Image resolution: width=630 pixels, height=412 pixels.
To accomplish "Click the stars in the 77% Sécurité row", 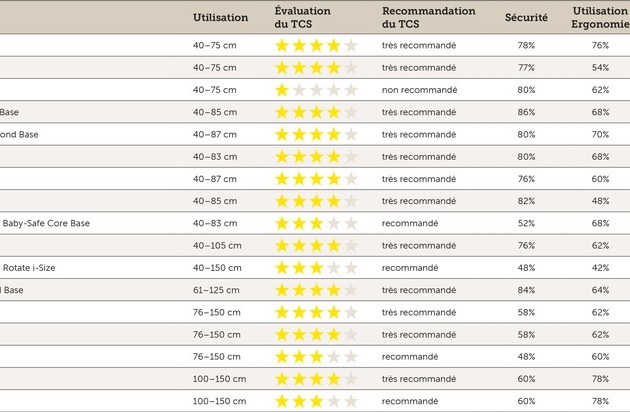I will click(315, 68).
